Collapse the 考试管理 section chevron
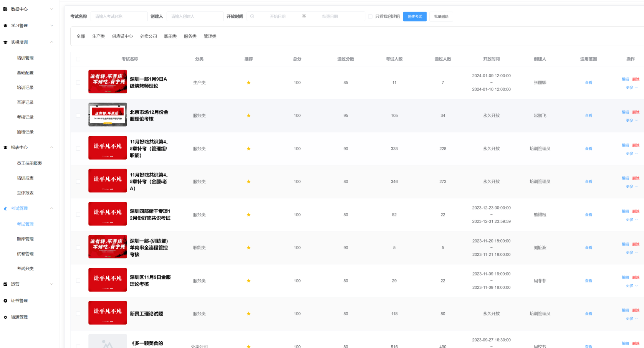 pos(52,208)
